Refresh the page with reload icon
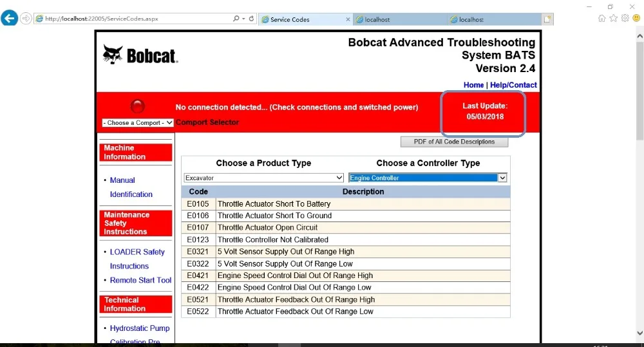 coord(251,19)
